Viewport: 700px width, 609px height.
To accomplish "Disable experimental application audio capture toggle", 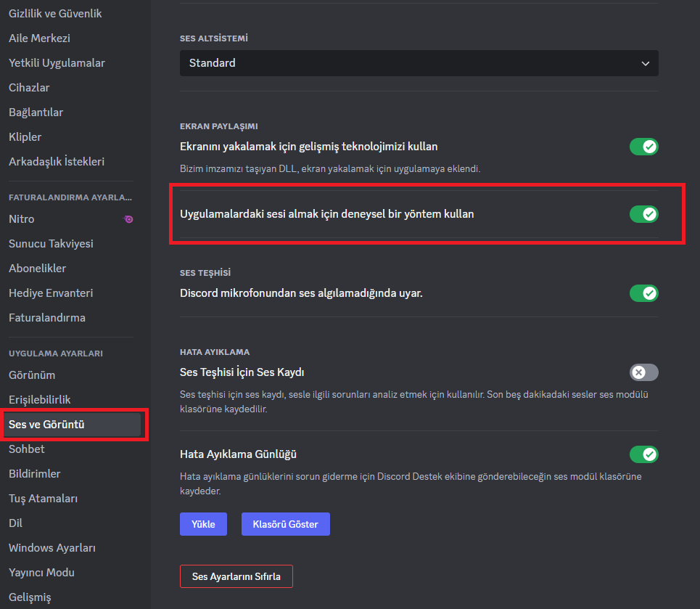I will click(x=643, y=214).
